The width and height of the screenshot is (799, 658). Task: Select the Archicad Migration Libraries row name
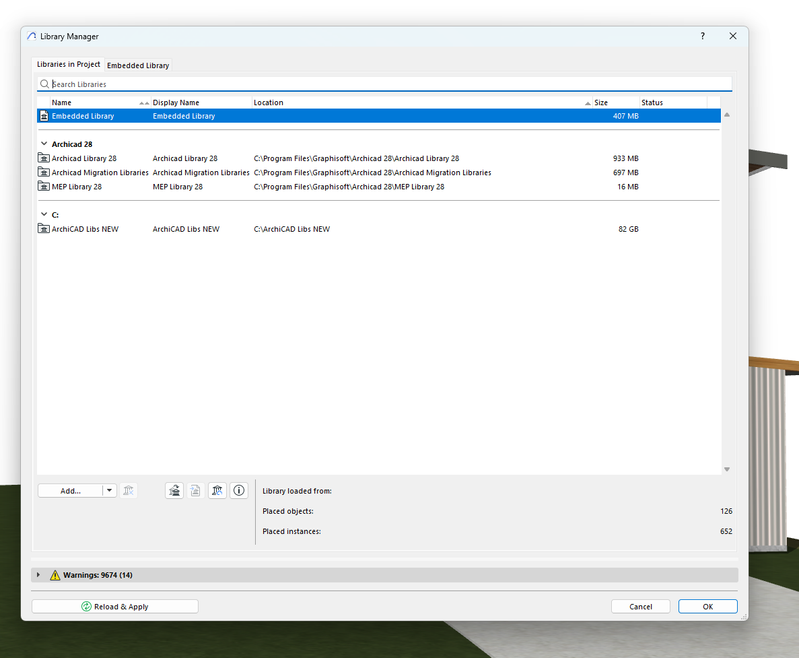click(x=100, y=173)
